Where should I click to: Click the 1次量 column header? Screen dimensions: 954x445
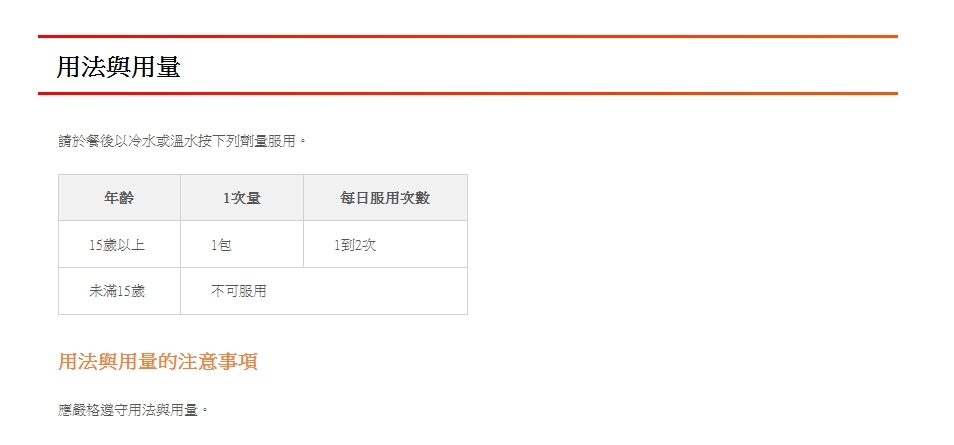[241, 198]
